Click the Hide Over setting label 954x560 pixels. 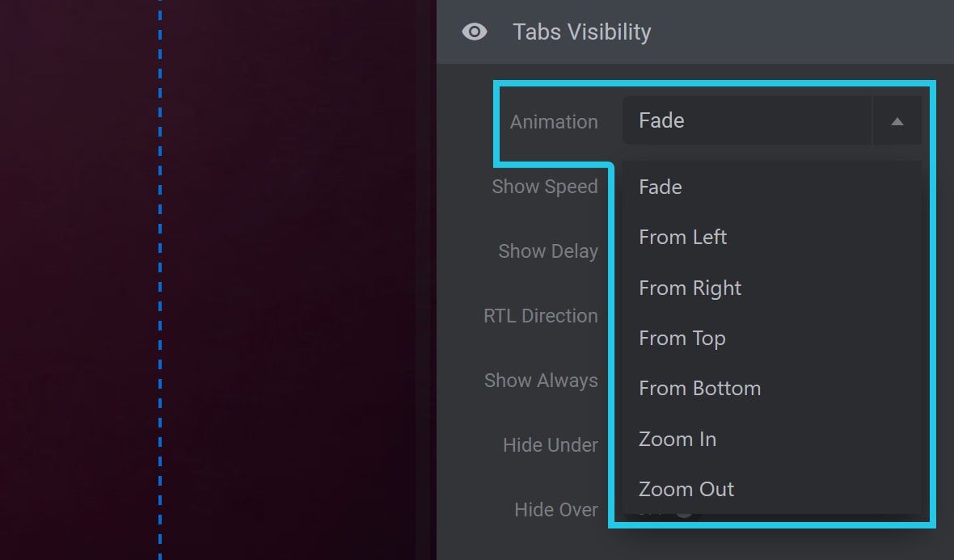pos(555,510)
